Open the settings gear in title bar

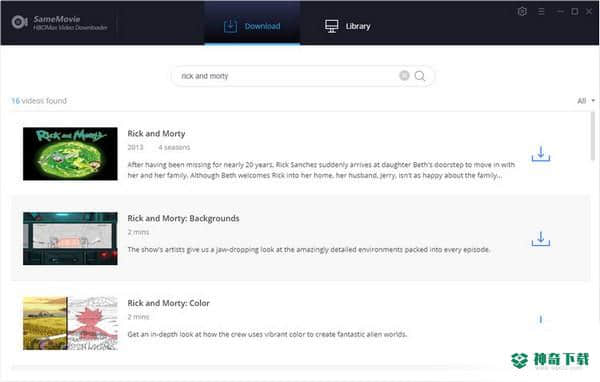point(522,11)
